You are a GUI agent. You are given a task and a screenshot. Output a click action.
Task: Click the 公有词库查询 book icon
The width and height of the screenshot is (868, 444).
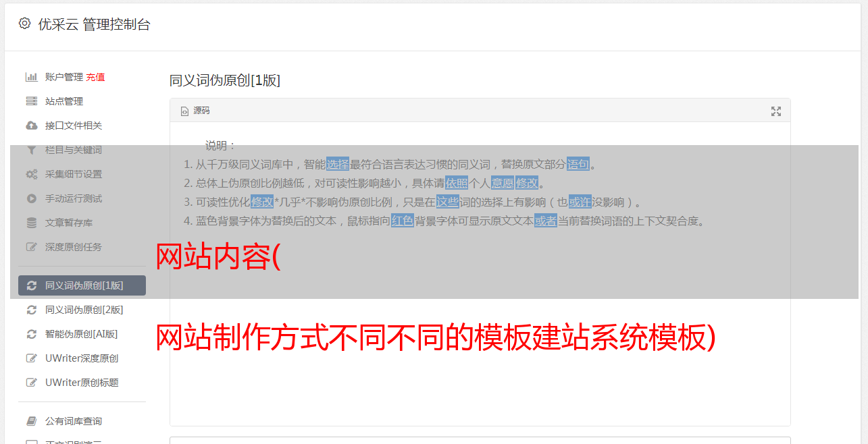(x=31, y=421)
